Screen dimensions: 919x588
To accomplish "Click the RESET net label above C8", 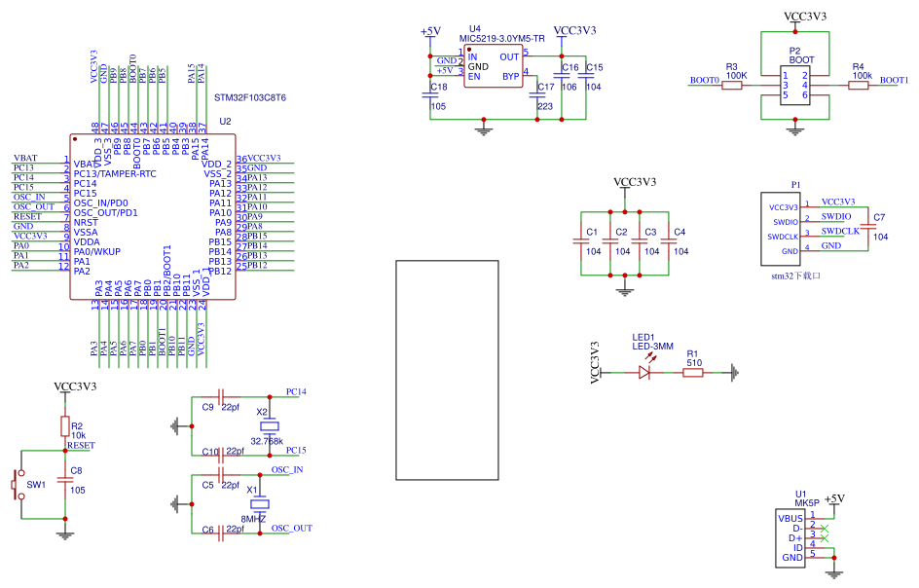I will pyautogui.click(x=80, y=445).
